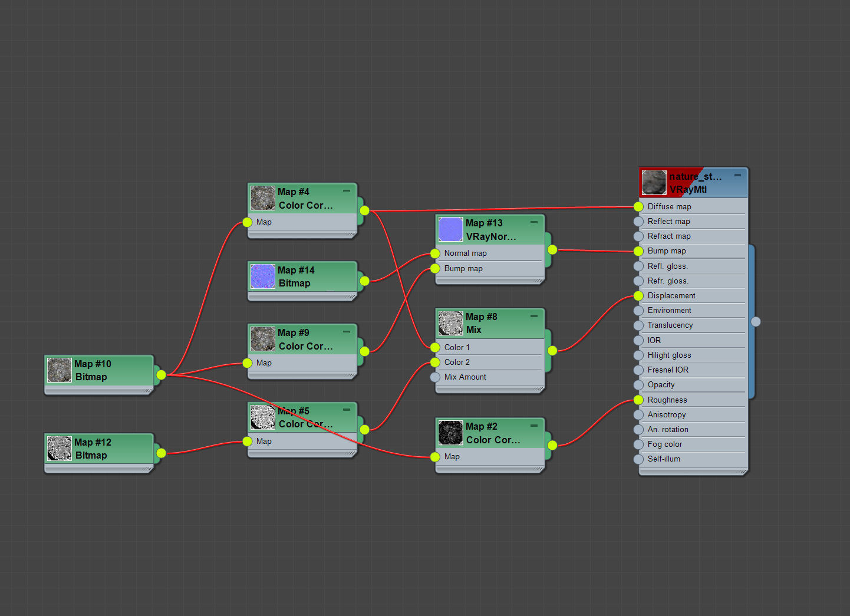Collapse the VRayMtl material node
The image size is (850, 616).
[737, 175]
